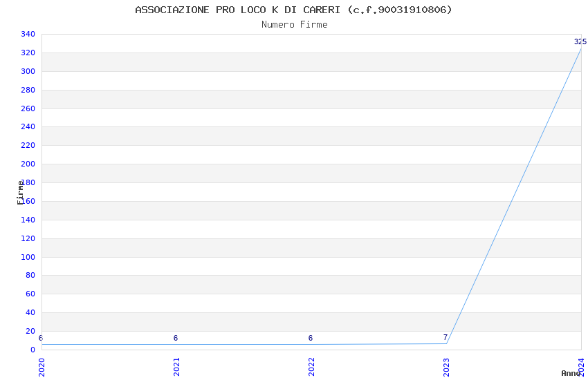Click the 7 data label at 2023

(x=445, y=337)
